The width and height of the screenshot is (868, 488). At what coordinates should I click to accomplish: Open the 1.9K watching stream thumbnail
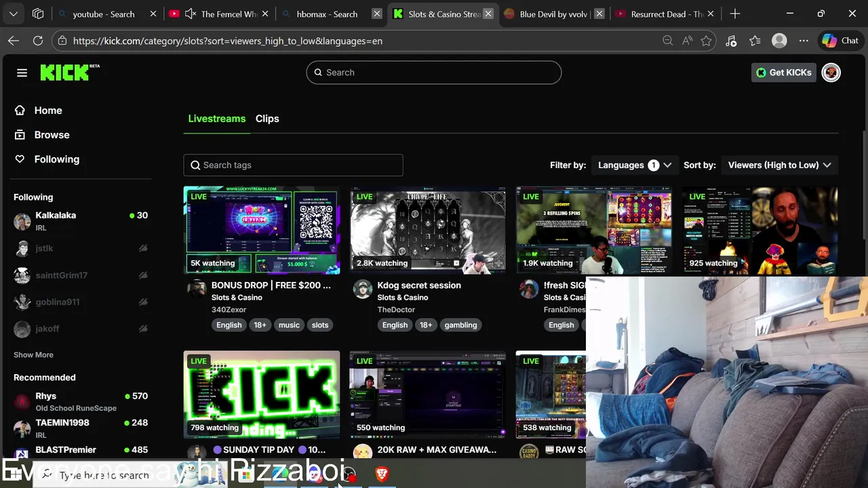(594, 230)
